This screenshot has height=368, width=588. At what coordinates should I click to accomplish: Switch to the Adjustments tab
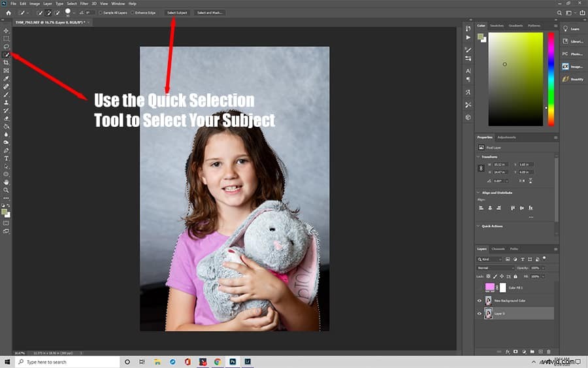tap(506, 137)
